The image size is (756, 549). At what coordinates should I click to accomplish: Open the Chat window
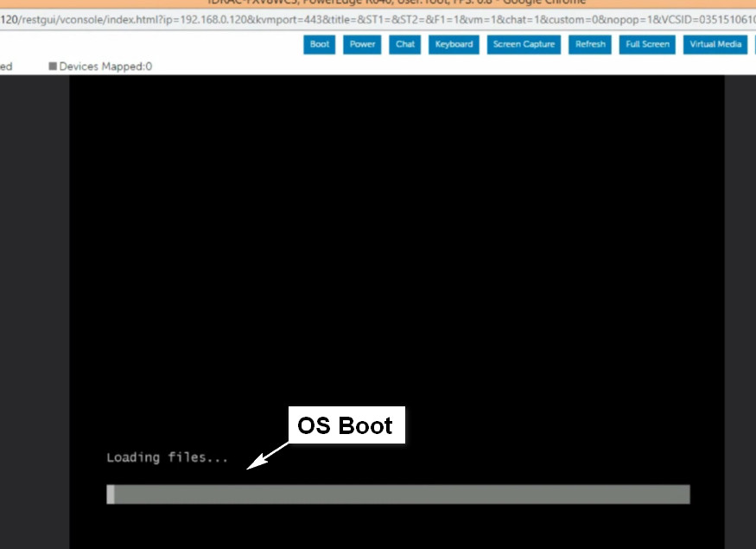click(x=405, y=44)
